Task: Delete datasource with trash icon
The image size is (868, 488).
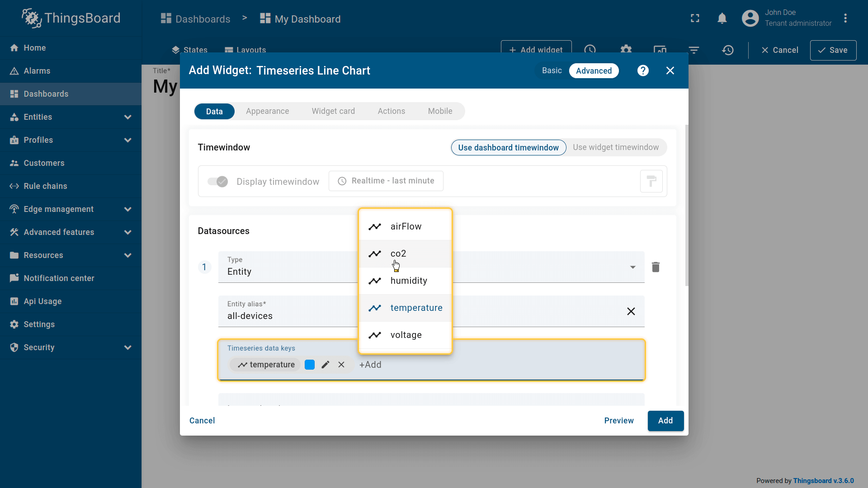Action: [x=656, y=267]
